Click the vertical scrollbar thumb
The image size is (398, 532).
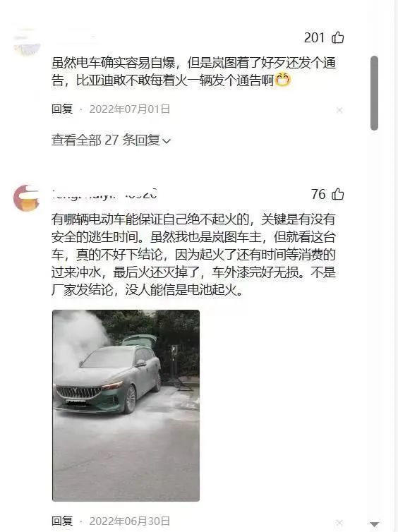click(x=374, y=93)
